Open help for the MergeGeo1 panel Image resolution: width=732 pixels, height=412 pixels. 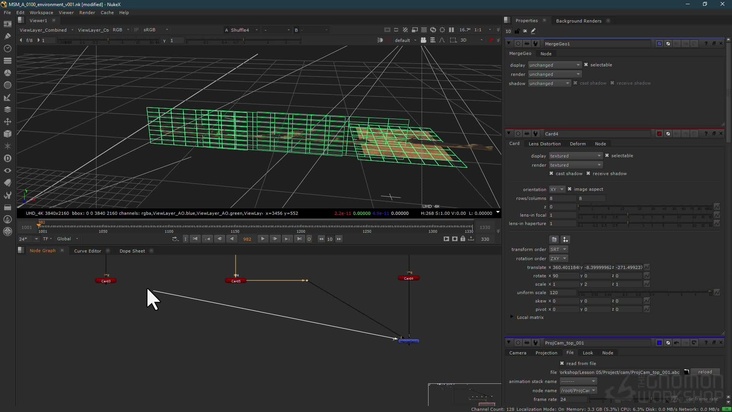pos(706,43)
